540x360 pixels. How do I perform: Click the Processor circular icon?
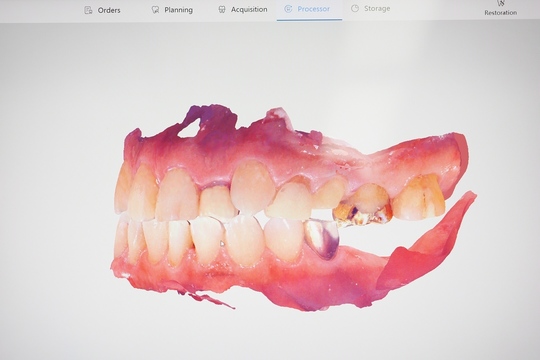tap(288, 9)
